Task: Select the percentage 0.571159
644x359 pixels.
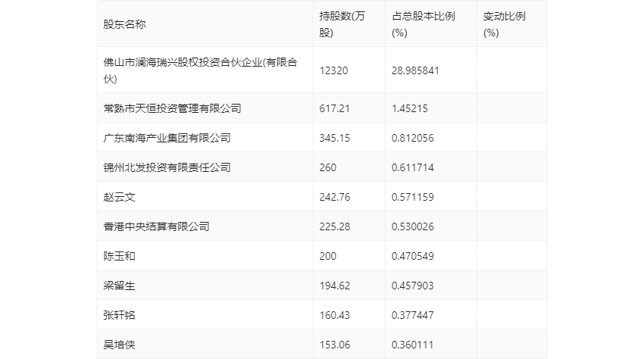Action: [412, 197]
